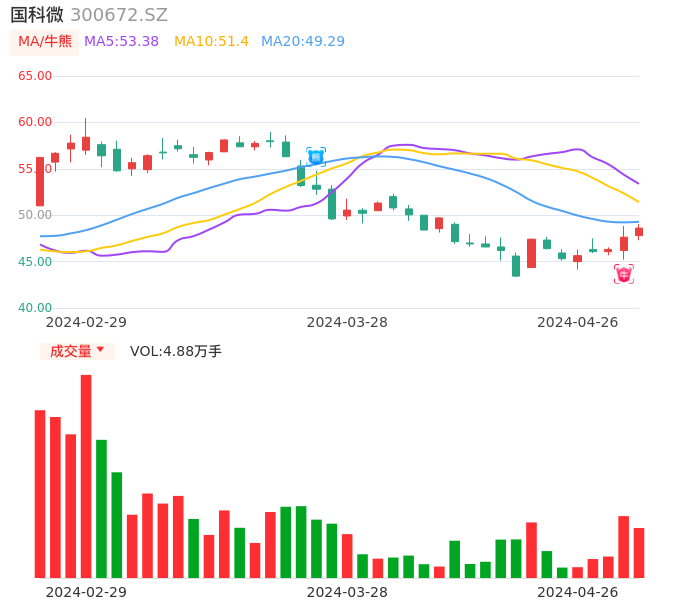Click the blue bear signal marker icon

click(x=315, y=156)
